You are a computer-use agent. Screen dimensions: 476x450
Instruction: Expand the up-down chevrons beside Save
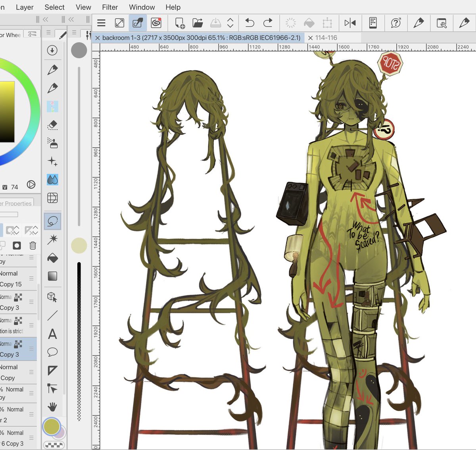point(230,23)
